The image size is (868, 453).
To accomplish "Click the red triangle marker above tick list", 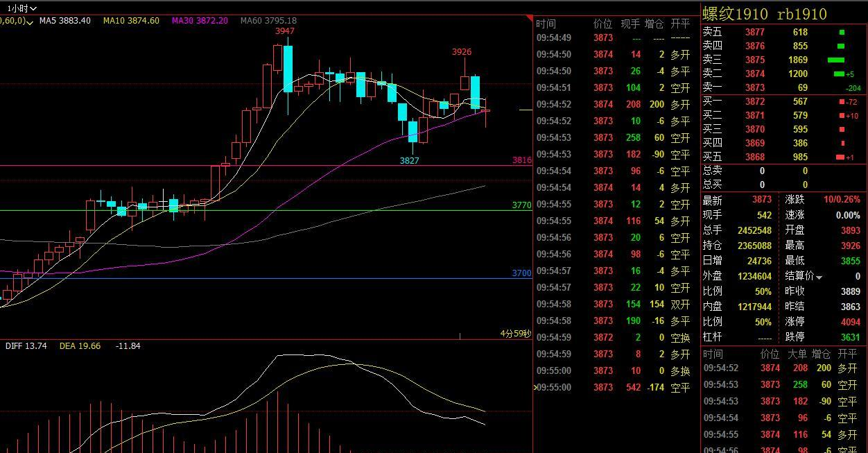I will click(x=530, y=18).
